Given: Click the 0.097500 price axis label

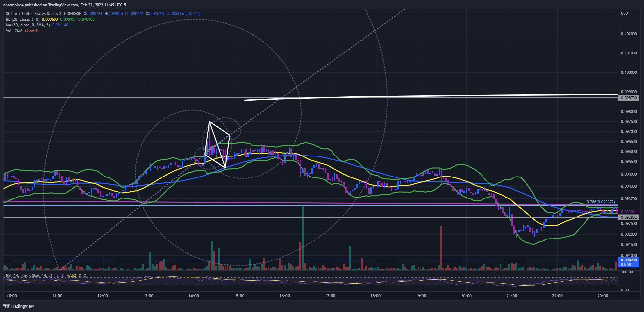Looking at the screenshot, I should click(x=629, y=122).
